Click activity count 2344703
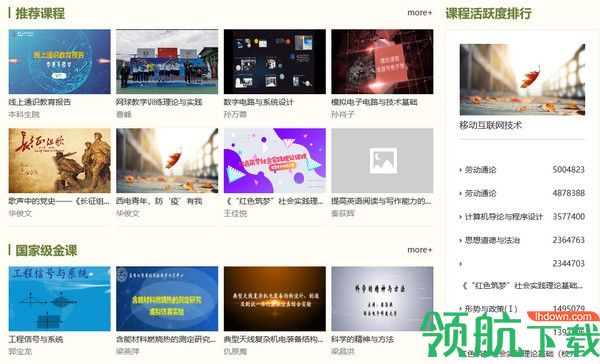Image resolution: width=600 pixels, height=364 pixels. (569, 264)
